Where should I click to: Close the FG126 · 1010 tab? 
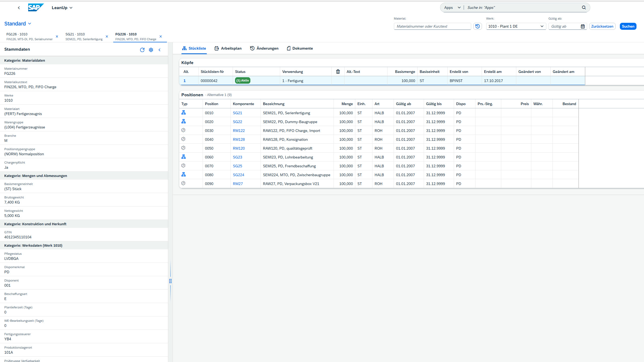pos(57,36)
